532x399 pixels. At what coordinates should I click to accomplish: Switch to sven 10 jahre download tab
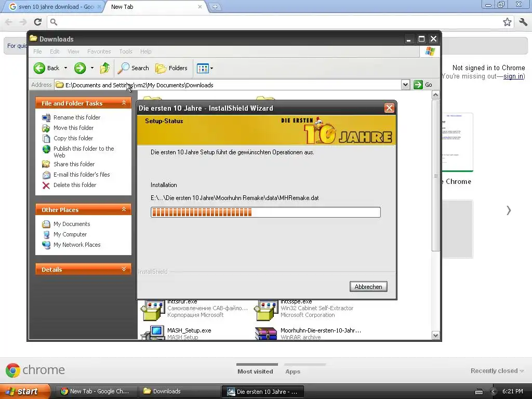[x=54, y=7]
